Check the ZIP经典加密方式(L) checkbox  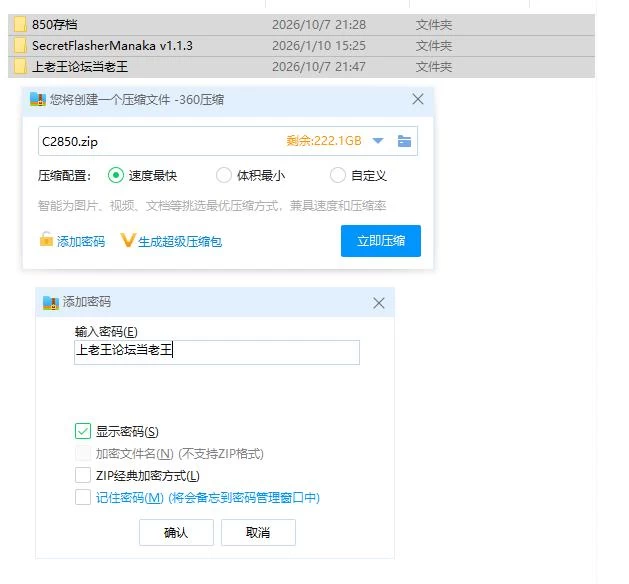click(x=83, y=475)
